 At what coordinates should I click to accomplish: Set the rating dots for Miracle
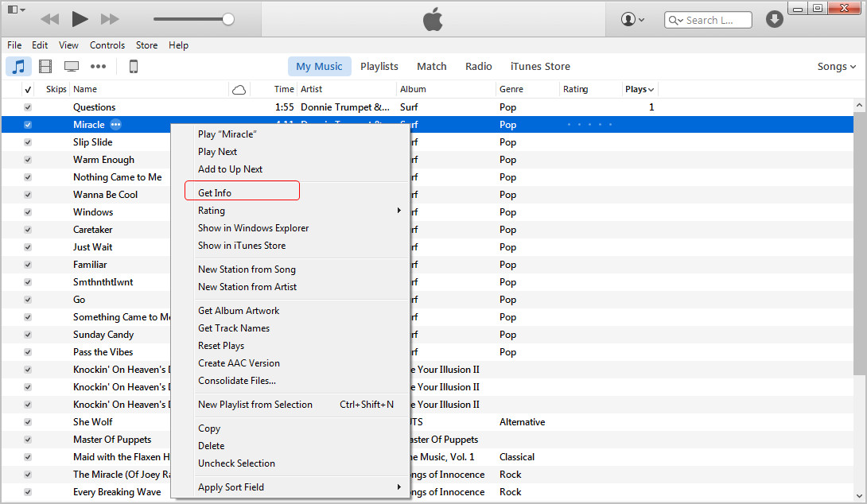pyautogui.click(x=589, y=124)
